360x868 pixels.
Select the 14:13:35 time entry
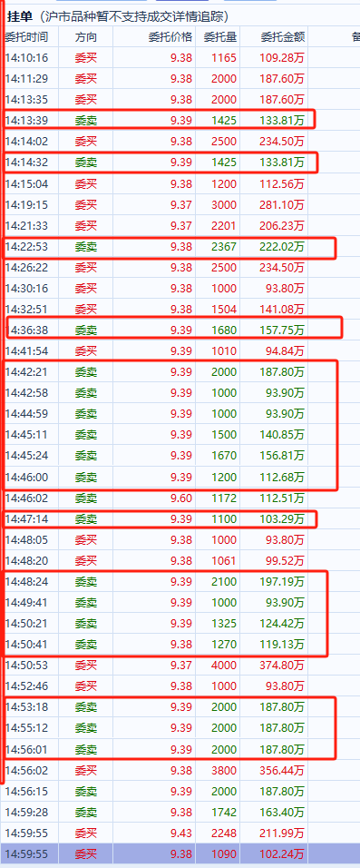pos(26,100)
